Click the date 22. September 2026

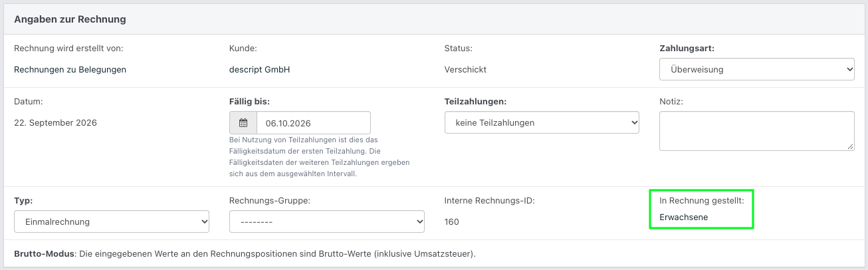pos(55,122)
